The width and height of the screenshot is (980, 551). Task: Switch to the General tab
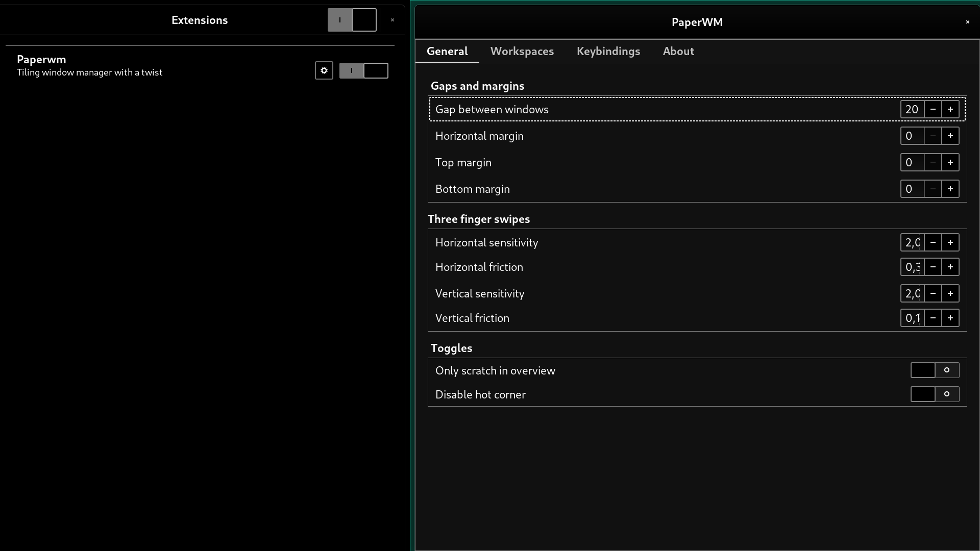447,51
